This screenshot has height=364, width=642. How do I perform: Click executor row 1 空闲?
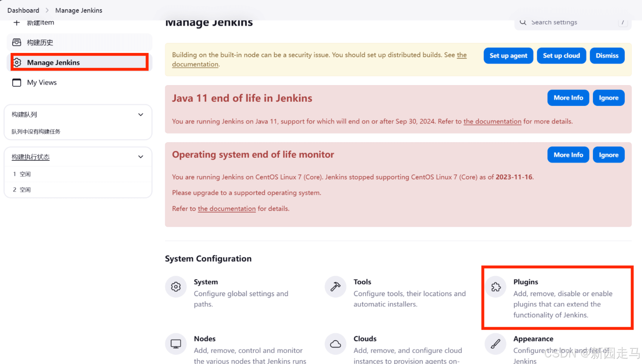point(78,174)
